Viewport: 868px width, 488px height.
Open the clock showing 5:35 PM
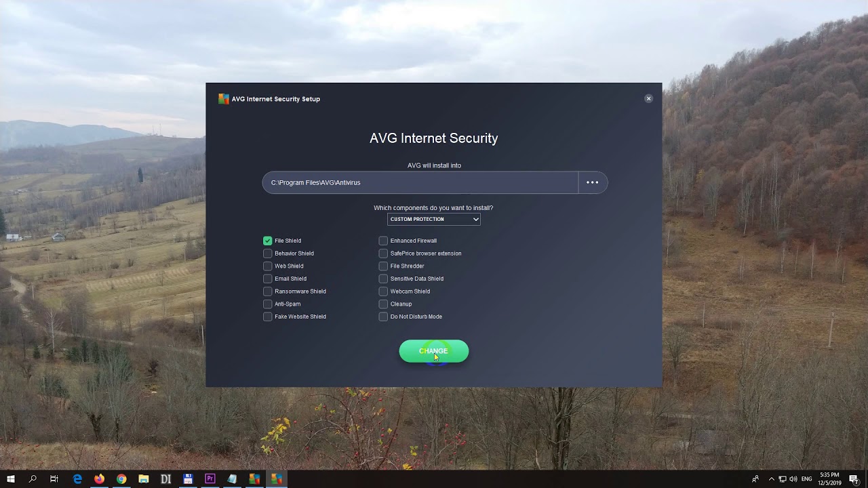(x=830, y=479)
